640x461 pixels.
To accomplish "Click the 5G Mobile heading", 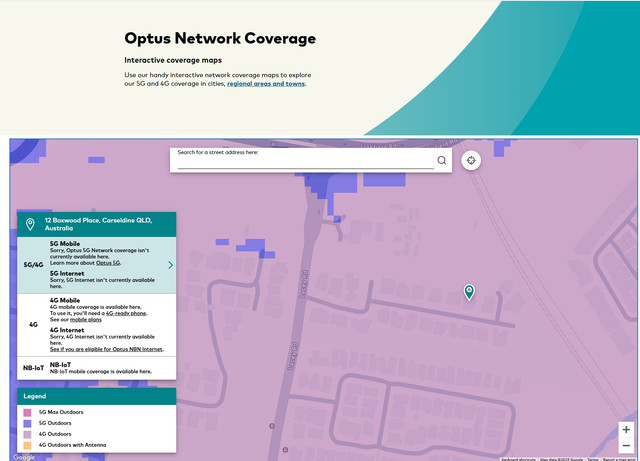I will point(65,244).
